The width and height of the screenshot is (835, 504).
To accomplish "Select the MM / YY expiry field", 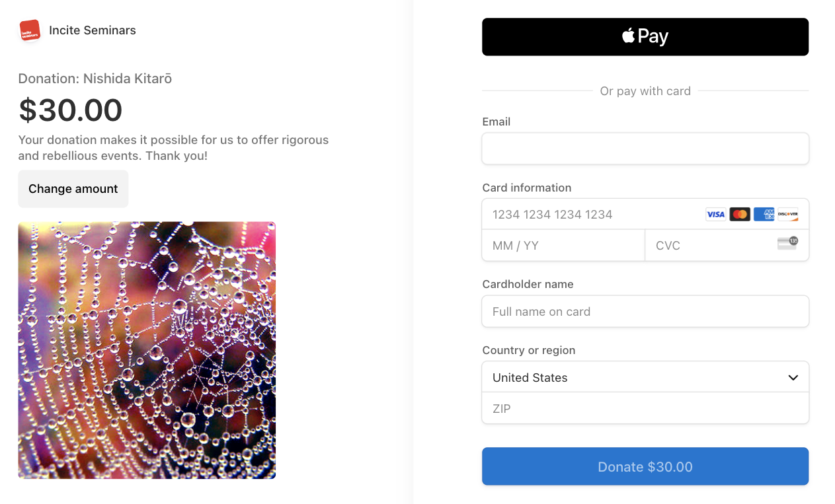I will 563,246.
